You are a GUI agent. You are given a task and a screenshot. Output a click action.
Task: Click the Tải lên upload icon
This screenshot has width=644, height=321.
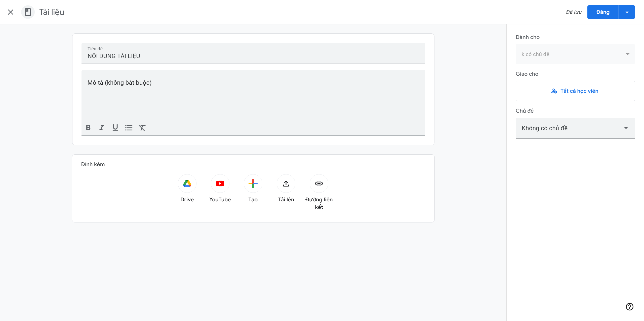point(286,184)
